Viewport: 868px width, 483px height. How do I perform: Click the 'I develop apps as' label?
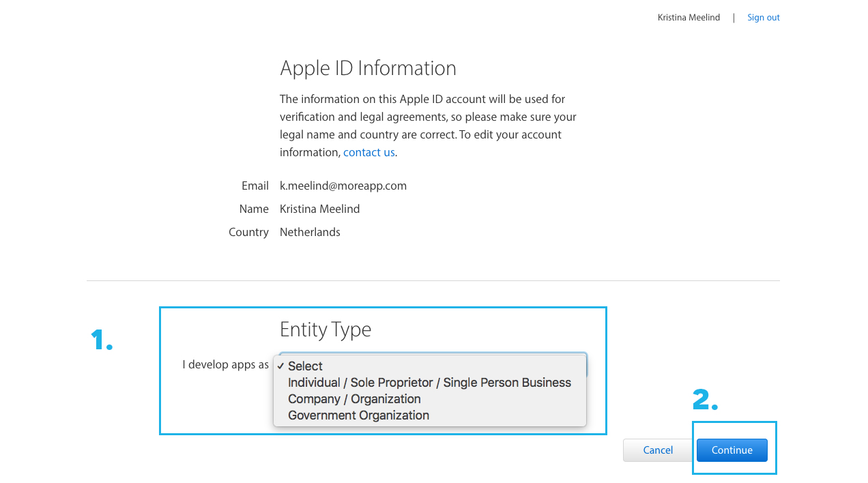(225, 365)
